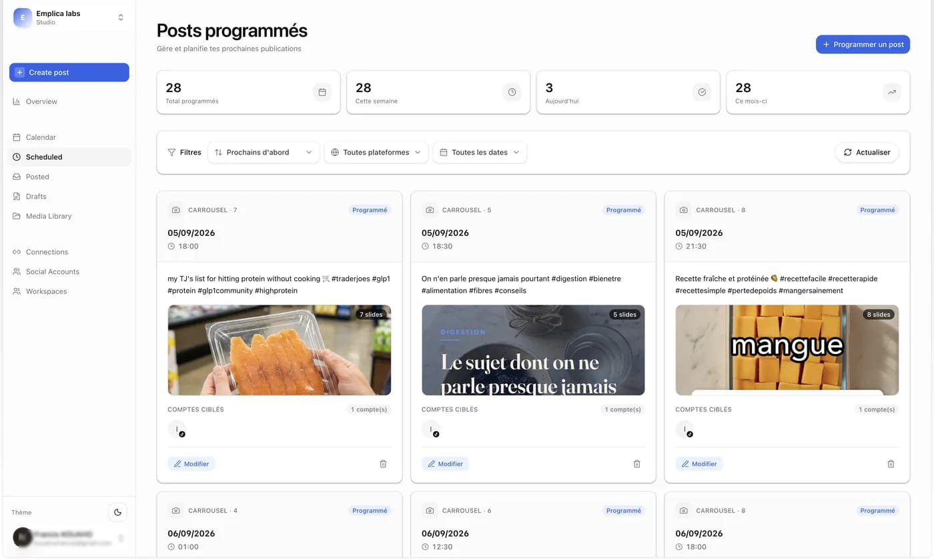This screenshot has height=560, width=934.
Task: Select Scheduled in the sidebar
Action: (69, 157)
